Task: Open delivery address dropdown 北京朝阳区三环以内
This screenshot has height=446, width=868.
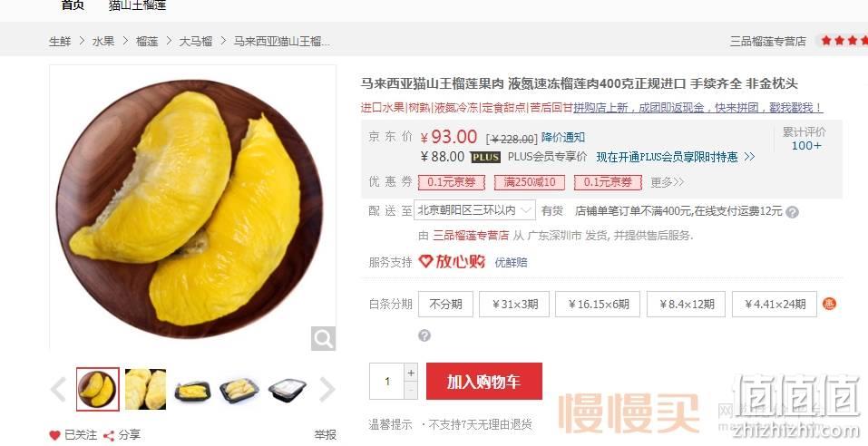Action: [474, 210]
